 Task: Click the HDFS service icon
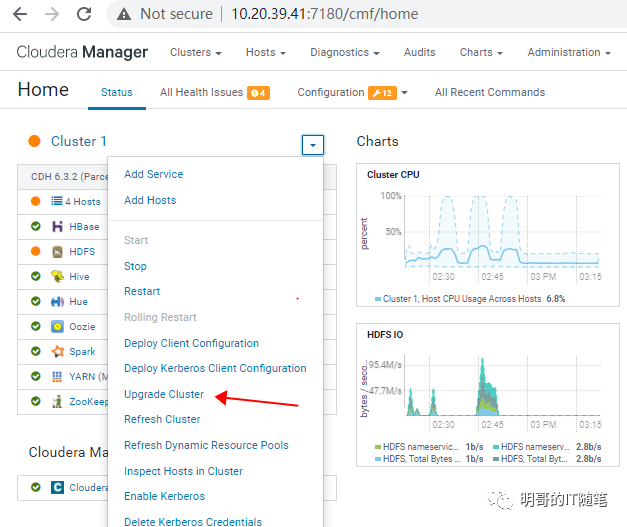pyautogui.click(x=58, y=252)
